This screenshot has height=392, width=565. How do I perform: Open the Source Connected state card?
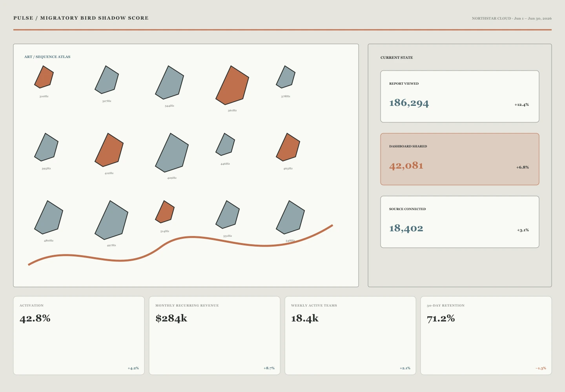click(460, 222)
